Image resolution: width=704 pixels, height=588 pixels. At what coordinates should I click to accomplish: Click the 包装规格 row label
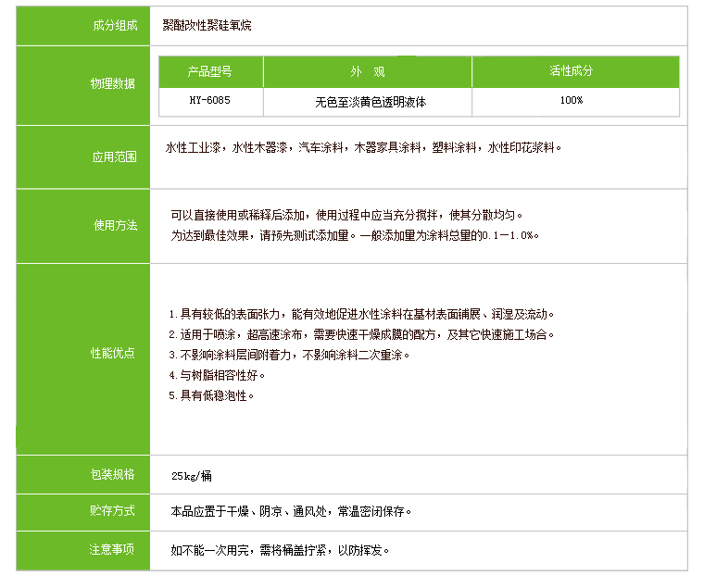(112, 474)
